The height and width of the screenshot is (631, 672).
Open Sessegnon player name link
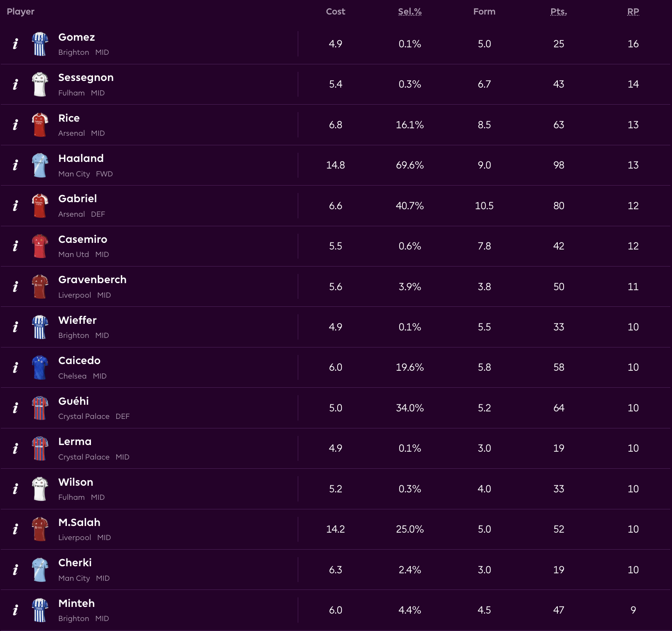(86, 78)
